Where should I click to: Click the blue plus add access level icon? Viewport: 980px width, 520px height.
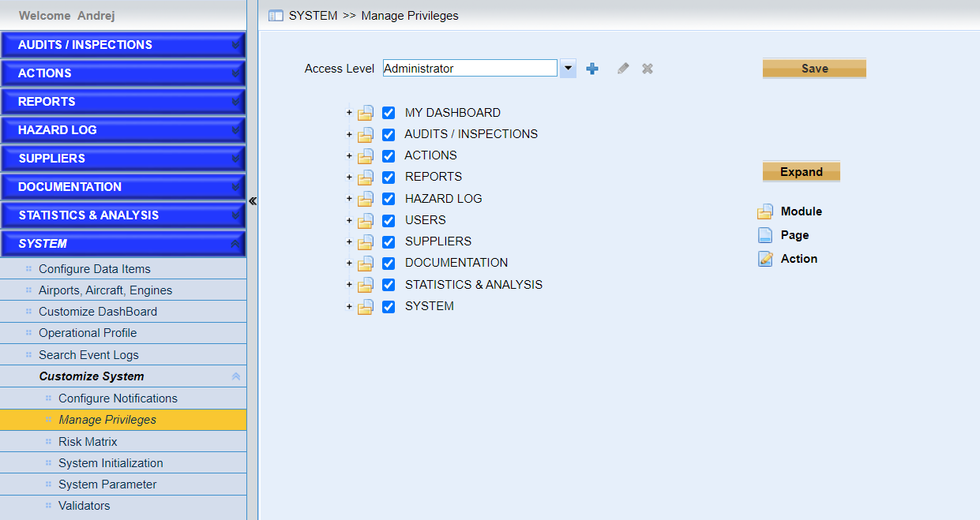coord(592,69)
